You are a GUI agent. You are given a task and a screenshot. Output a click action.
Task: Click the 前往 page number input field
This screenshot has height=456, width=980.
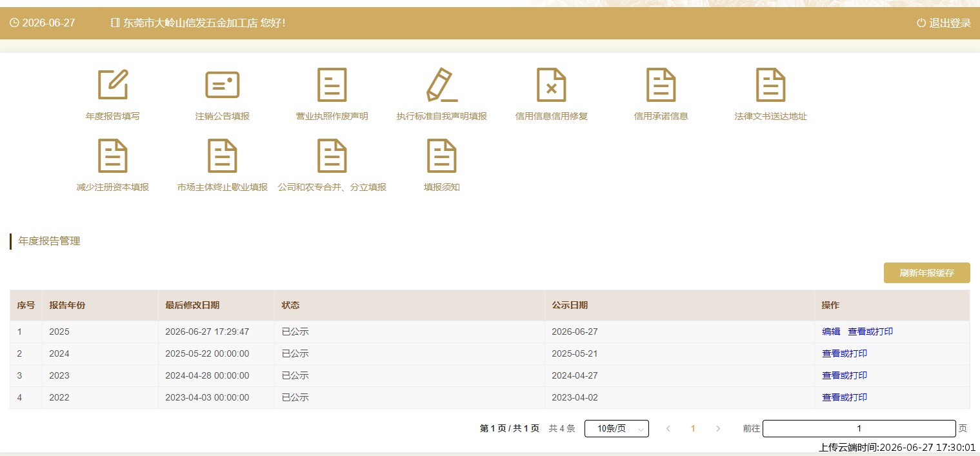click(x=859, y=428)
